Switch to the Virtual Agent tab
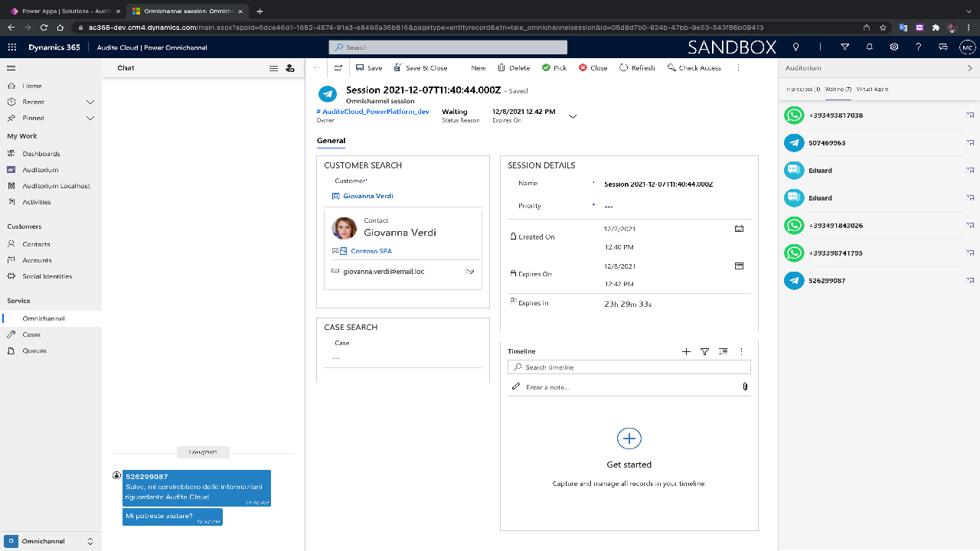 (873, 90)
